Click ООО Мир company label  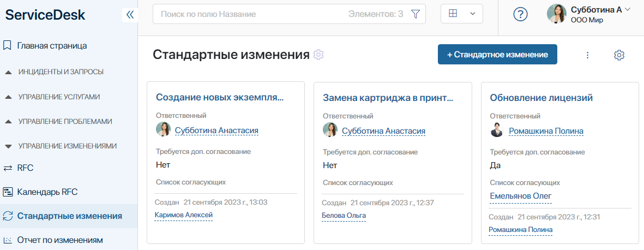pyautogui.click(x=587, y=20)
